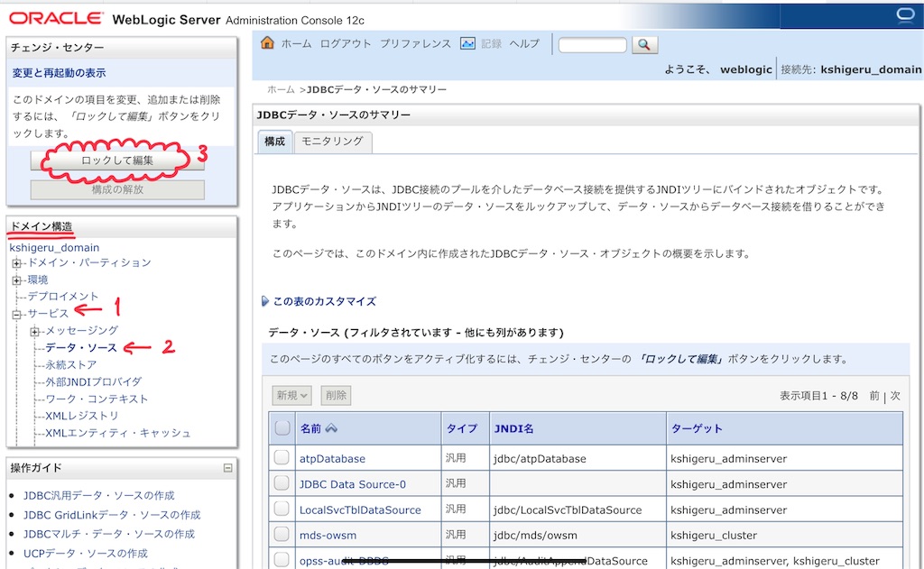Open JDBCマルチ・データ・ソースの作成 guide link
The width and height of the screenshot is (924, 569).
[x=109, y=534]
